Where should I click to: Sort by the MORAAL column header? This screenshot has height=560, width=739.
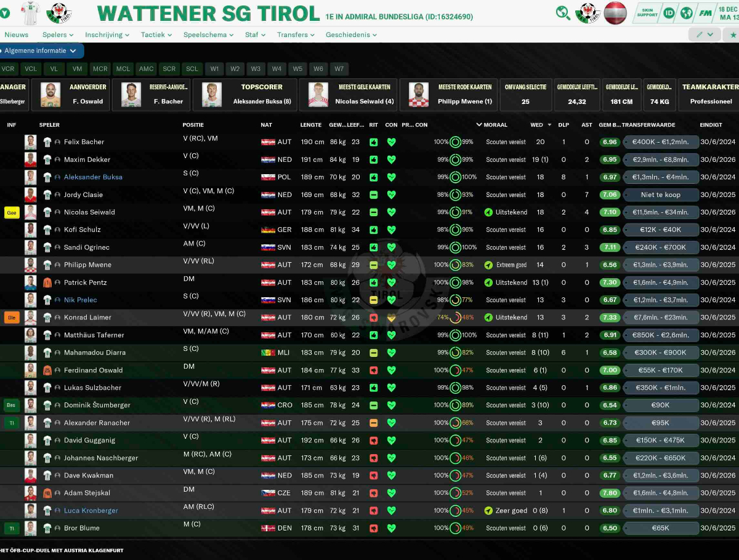pyautogui.click(x=495, y=125)
